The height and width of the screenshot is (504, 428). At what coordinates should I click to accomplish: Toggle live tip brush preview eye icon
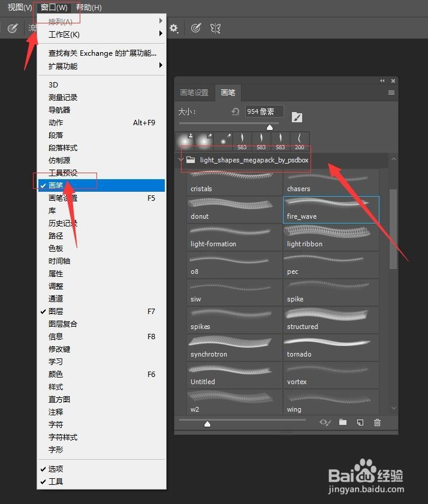coord(325,422)
